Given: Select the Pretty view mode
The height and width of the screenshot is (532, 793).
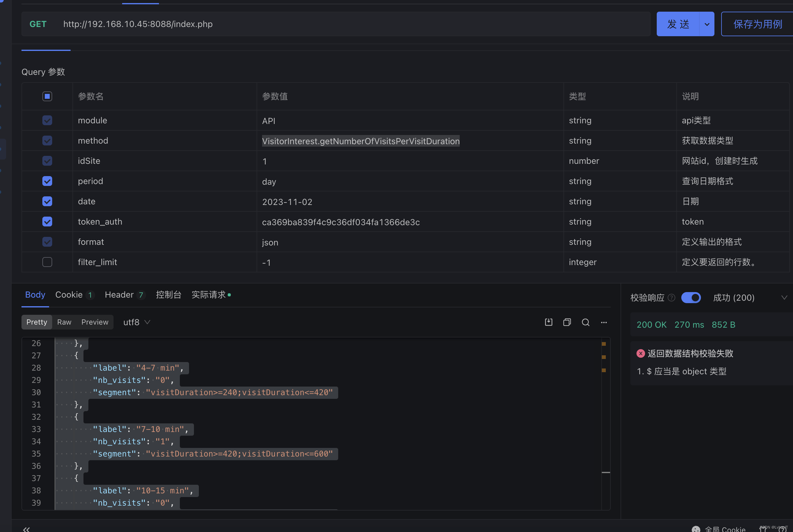Looking at the screenshot, I should [37, 322].
